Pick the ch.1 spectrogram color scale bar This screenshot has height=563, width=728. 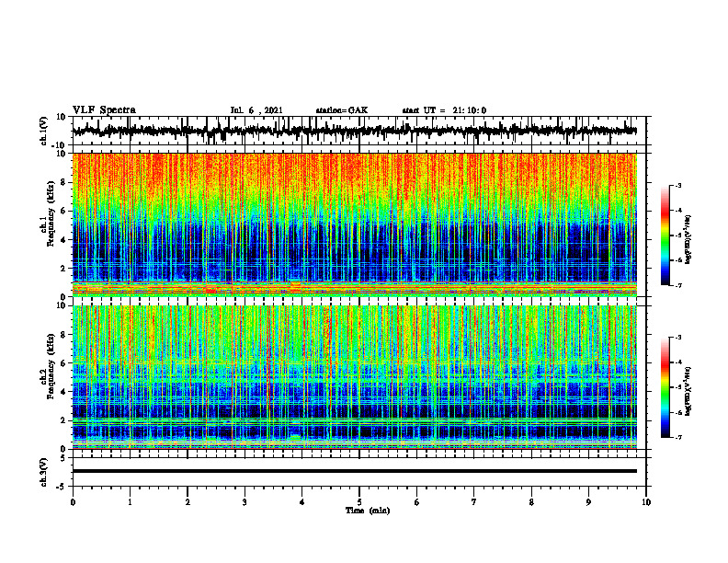665,236
